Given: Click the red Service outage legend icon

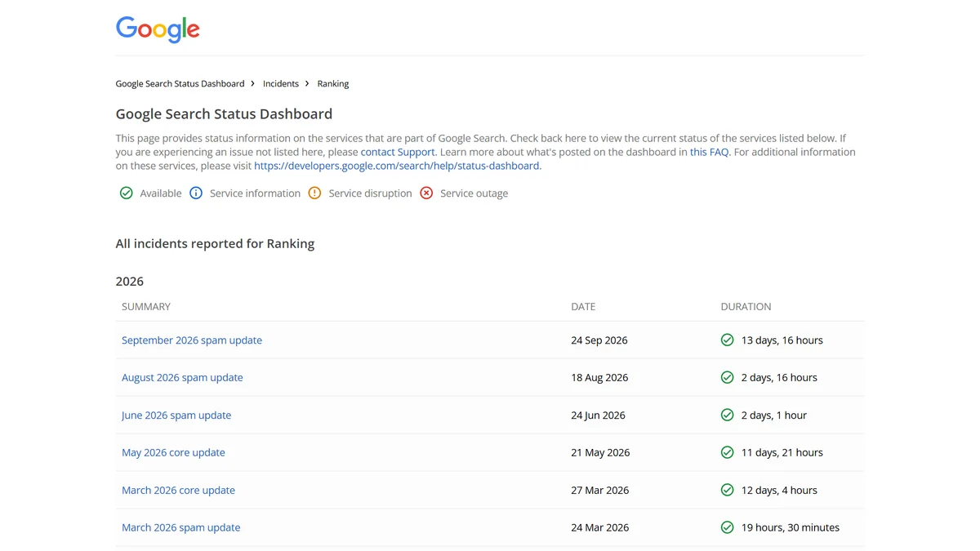Looking at the screenshot, I should click(426, 193).
